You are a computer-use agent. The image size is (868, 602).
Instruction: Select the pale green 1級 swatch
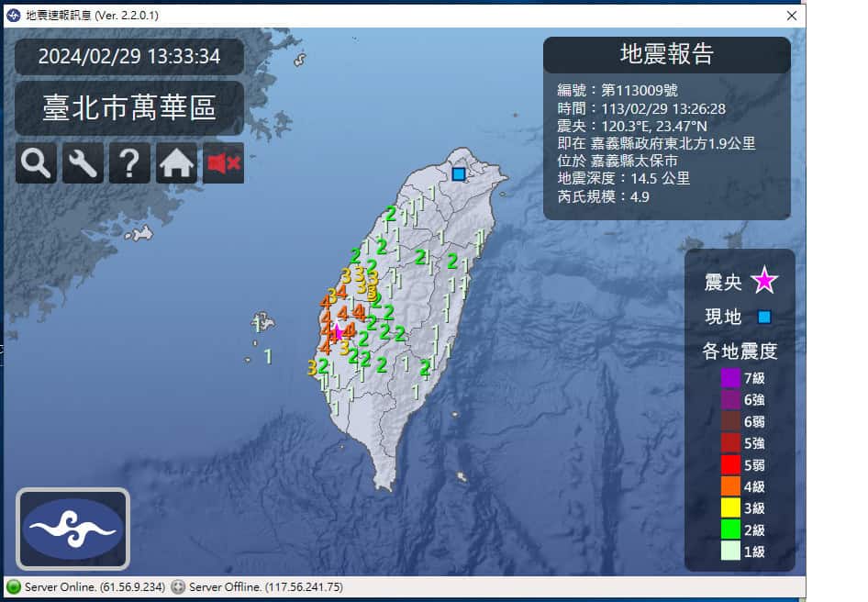pyautogui.click(x=730, y=551)
